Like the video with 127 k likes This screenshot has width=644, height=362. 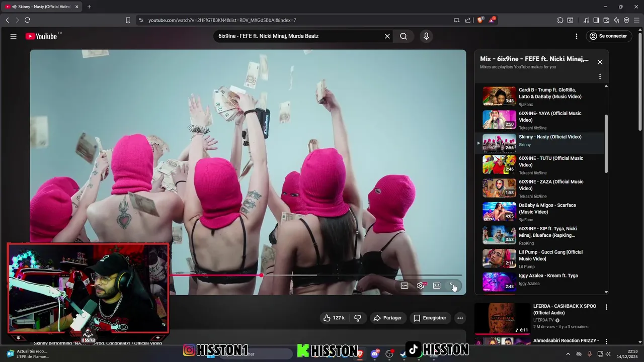coord(334,318)
